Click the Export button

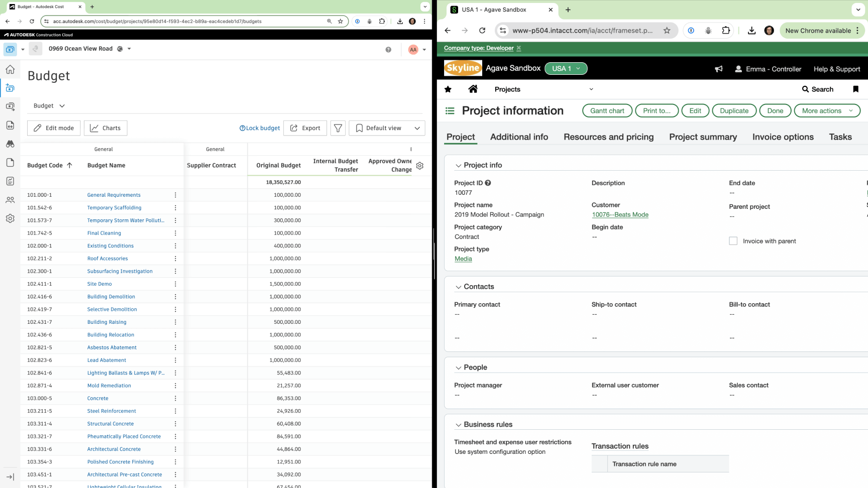coord(305,128)
